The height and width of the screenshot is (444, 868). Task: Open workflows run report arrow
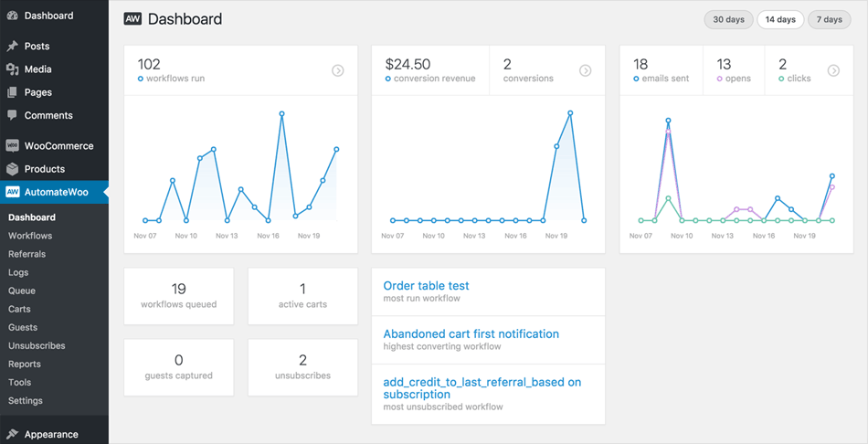point(338,70)
